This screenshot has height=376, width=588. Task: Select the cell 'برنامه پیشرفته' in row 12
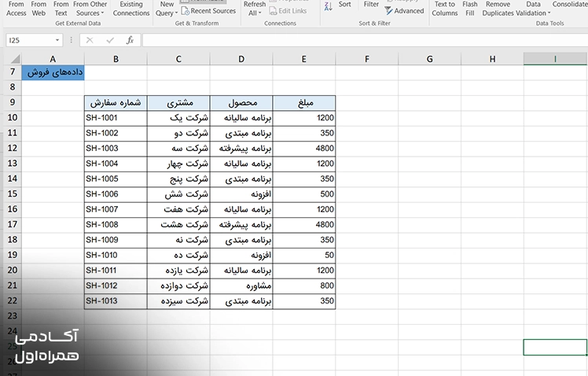click(241, 149)
